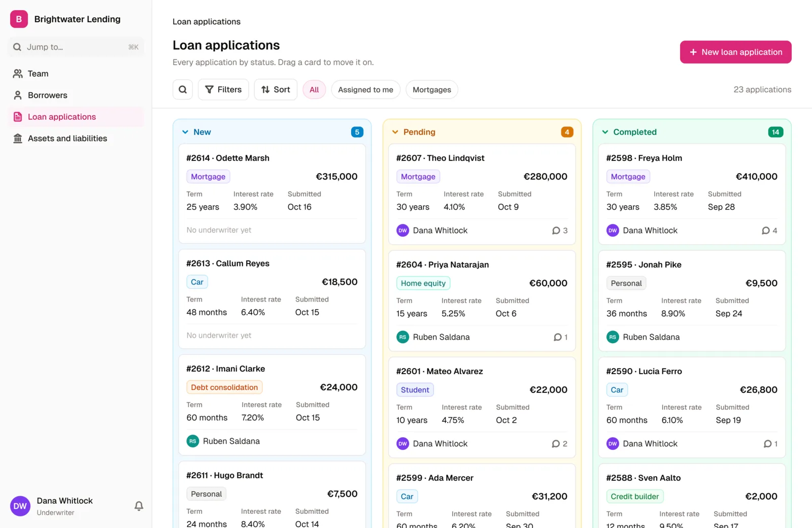Click comment icon on Theo Lindqvist card

click(x=556, y=230)
